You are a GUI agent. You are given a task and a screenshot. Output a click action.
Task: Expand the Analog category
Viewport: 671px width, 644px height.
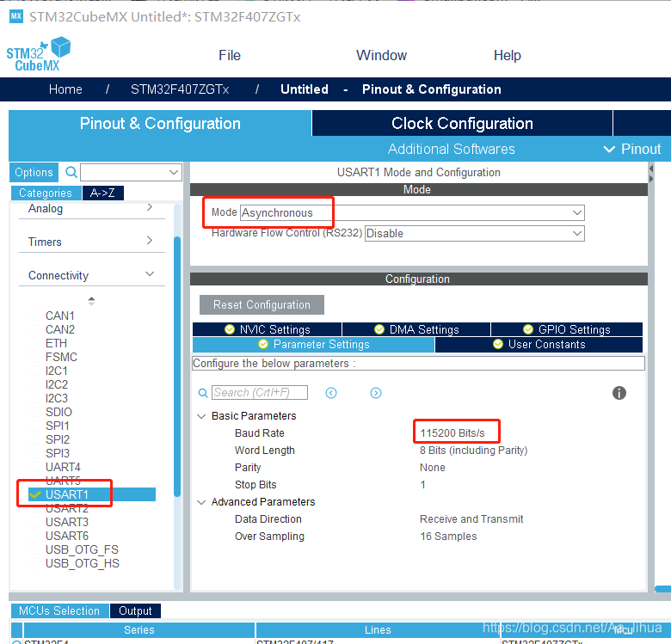pyautogui.click(x=91, y=209)
